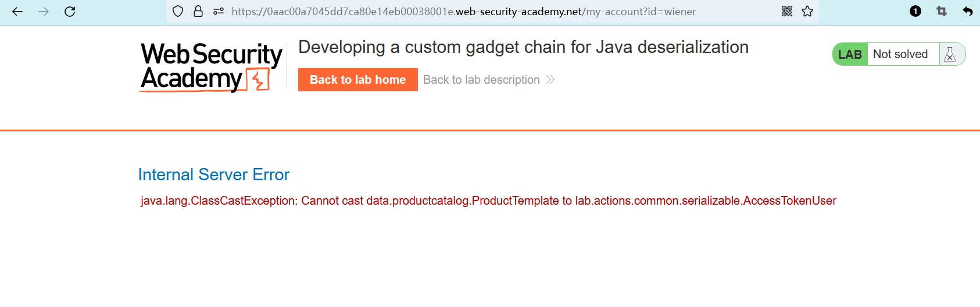Screen dimensions: 980x307
Task: Click the site security padlock icon
Action: coord(198,12)
